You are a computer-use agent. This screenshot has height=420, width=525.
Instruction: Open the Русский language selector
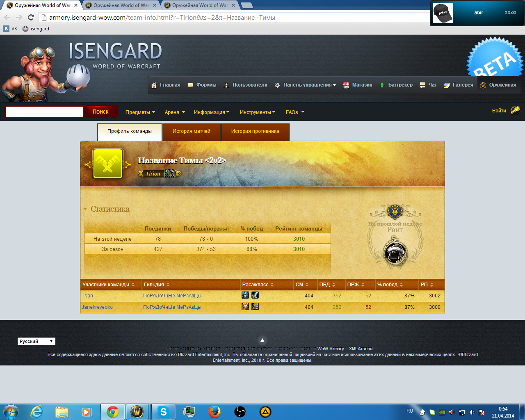[x=37, y=341]
